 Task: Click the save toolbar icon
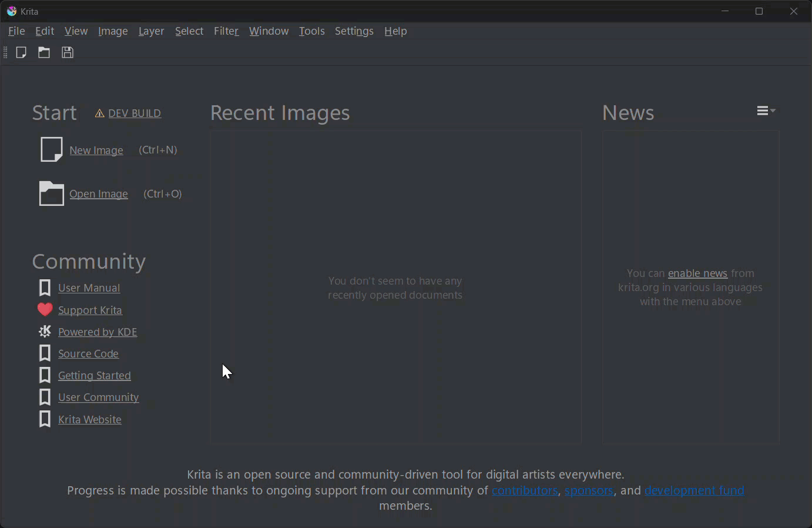click(x=68, y=52)
